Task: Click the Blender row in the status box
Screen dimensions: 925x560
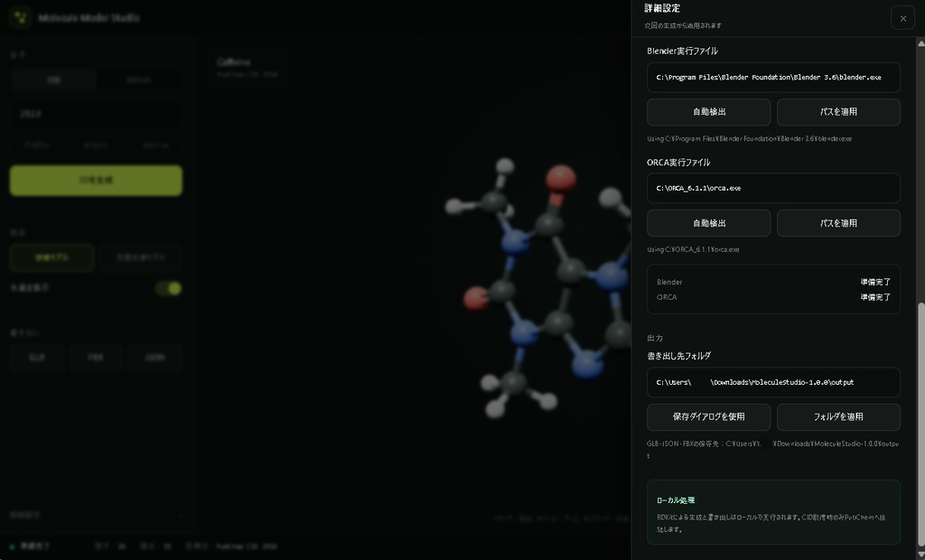Action: 773,282
